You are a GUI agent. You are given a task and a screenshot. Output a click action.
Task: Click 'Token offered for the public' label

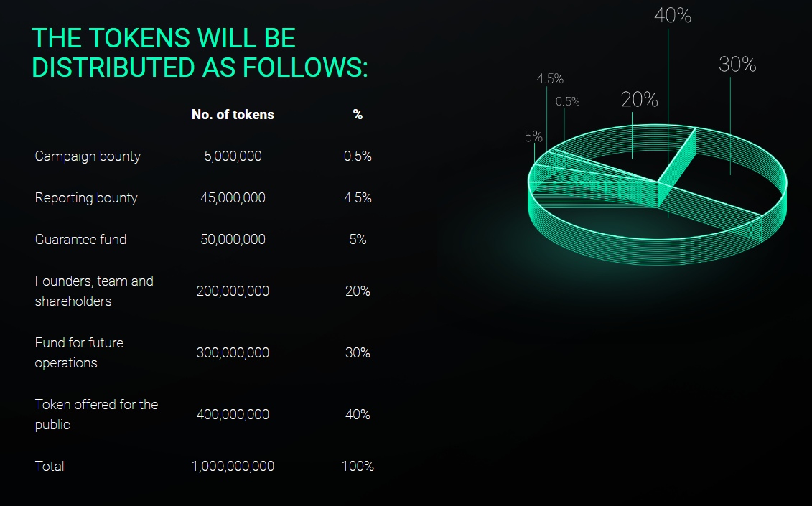pyautogui.click(x=96, y=414)
